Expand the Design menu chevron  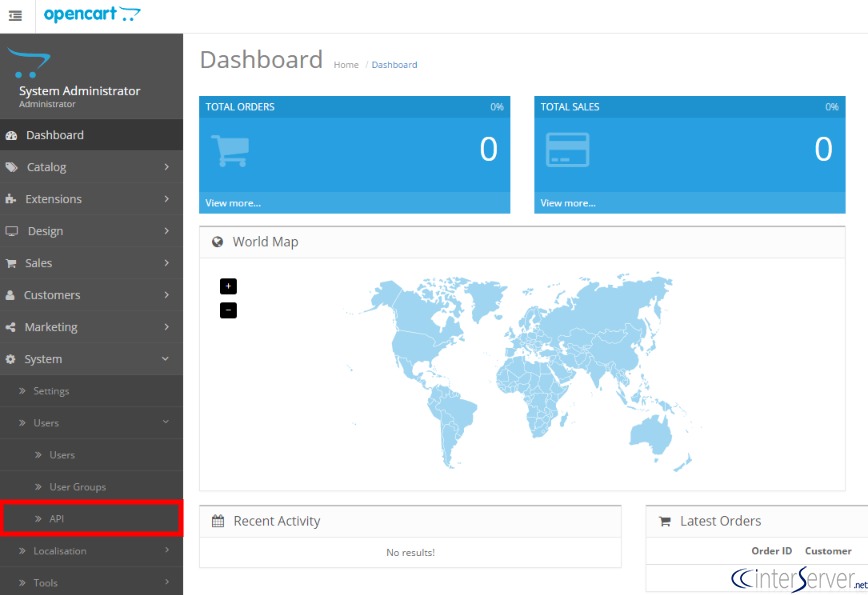(x=167, y=231)
